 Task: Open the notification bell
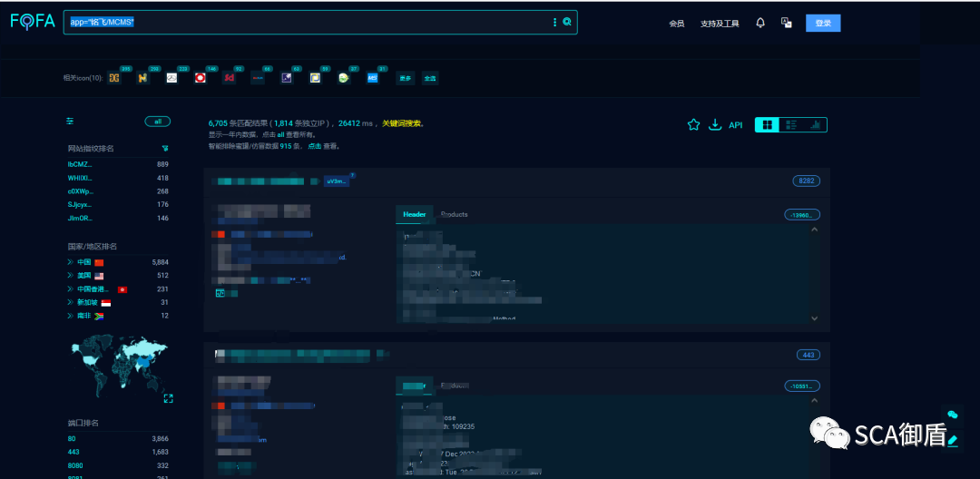coord(760,23)
